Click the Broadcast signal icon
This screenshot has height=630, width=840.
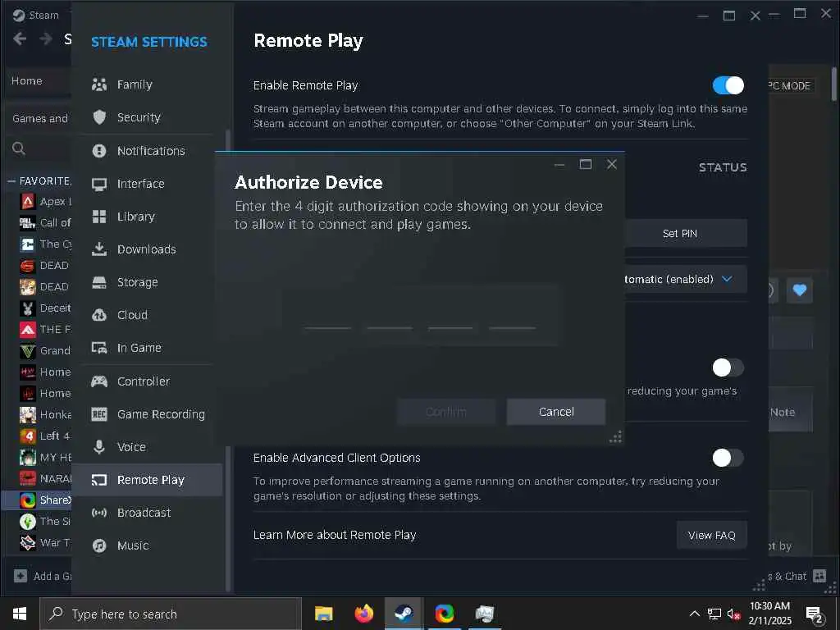(x=99, y=513)
